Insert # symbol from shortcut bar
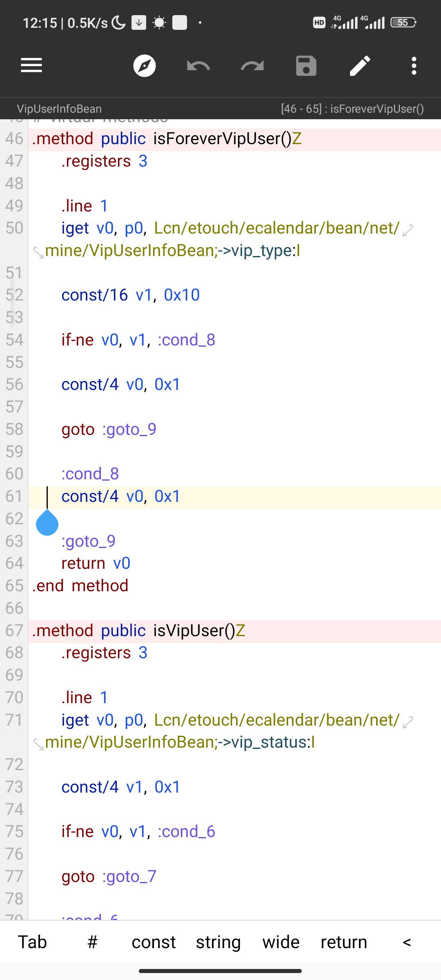This screenshot has height=980, width=441. [x=93, y=942]
